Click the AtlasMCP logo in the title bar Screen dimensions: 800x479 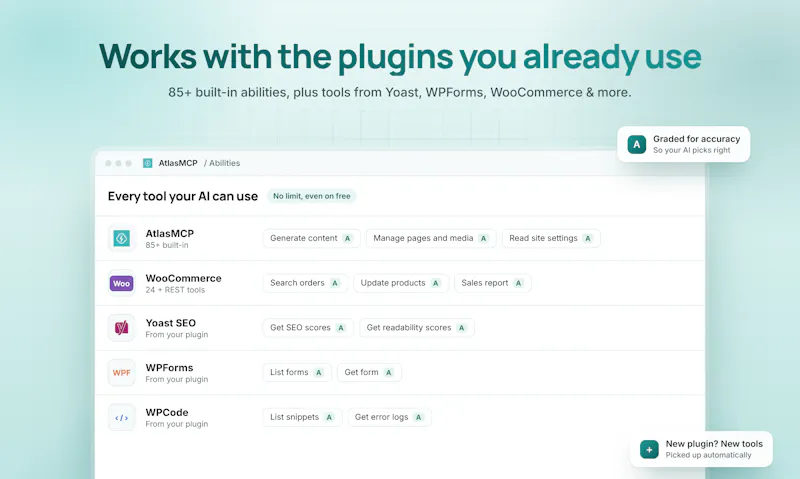(x=147, y=163)
